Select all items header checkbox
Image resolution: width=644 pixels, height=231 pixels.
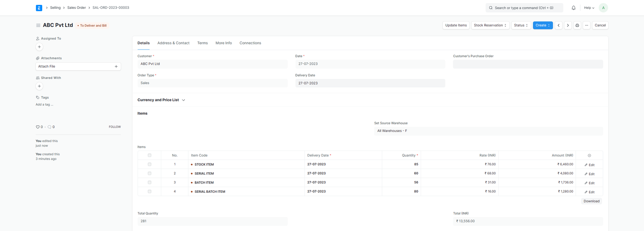point(149,155)
